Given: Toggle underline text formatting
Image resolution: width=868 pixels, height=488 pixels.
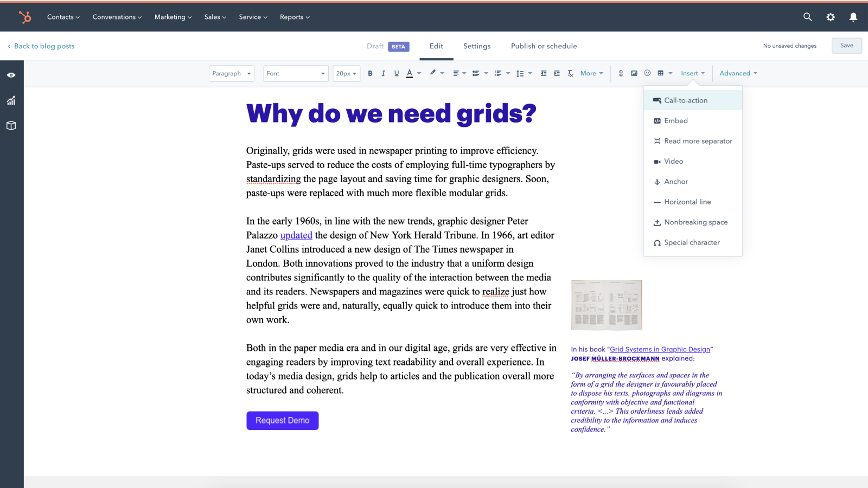Looking at the screenshot, I should (397, 74).
